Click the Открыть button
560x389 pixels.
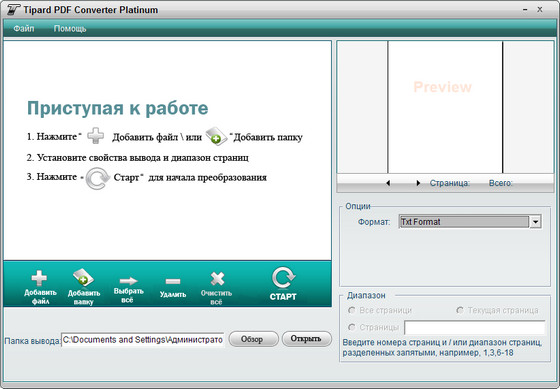(306, 339)
